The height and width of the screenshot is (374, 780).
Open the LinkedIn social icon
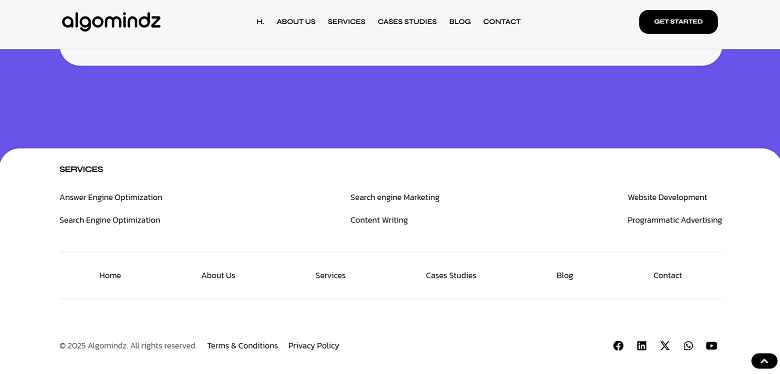click(x=641, y=346)
